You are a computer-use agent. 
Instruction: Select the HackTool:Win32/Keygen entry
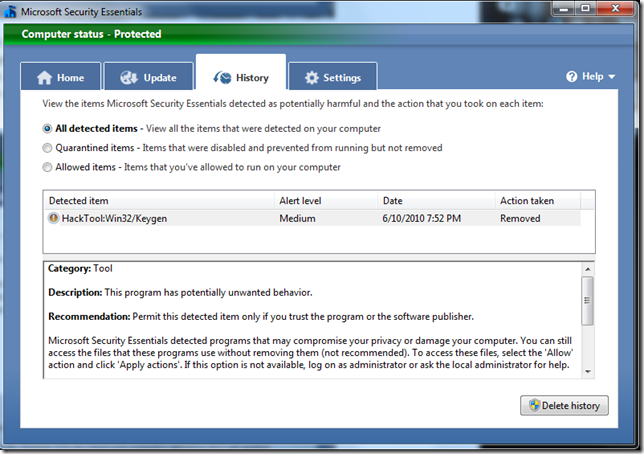pos(312,218)
